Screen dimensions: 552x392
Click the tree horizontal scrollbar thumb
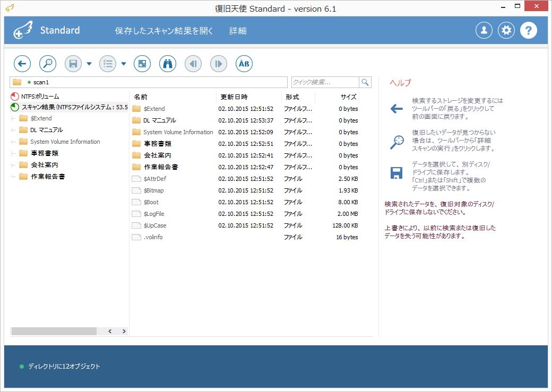click(x=54, y=331)
